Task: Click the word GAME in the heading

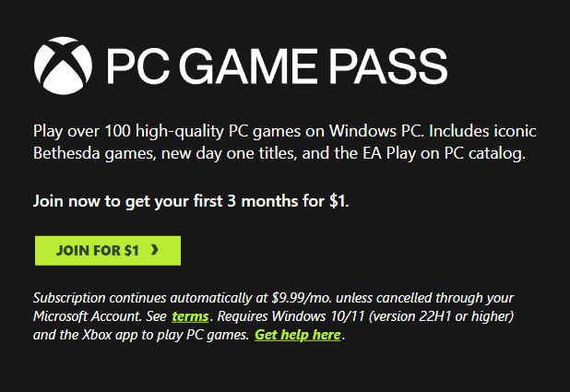Action: pyautogui.click(x=264, y=64)
